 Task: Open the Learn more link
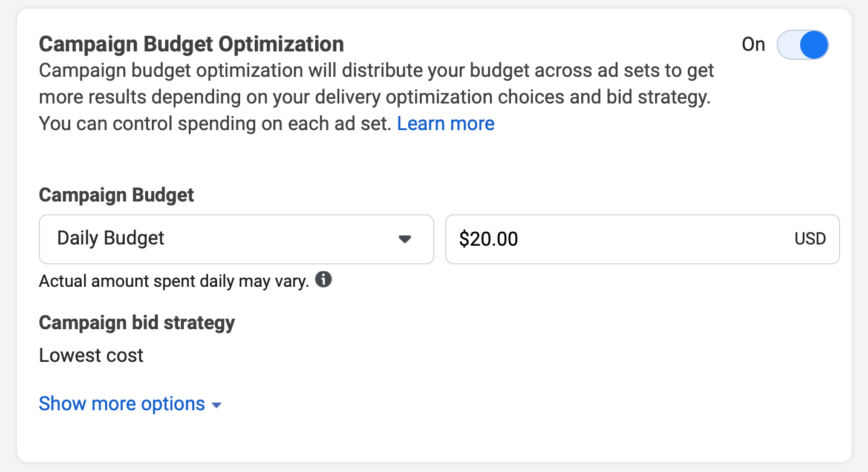(446, 123)
